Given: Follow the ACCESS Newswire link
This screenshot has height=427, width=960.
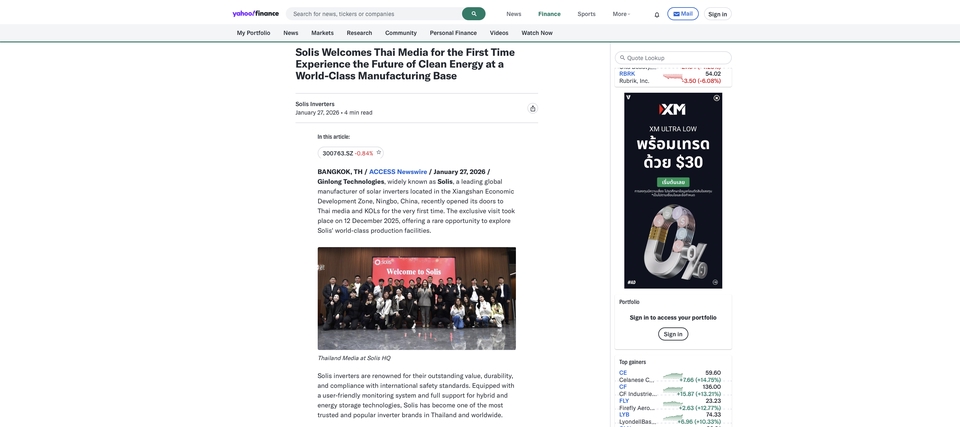Looking at the screenshot, I should 398,172.
